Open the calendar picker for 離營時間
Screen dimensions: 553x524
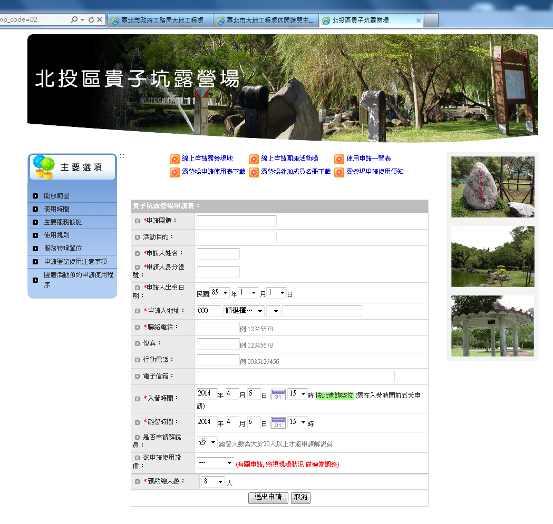click(278, 422)
